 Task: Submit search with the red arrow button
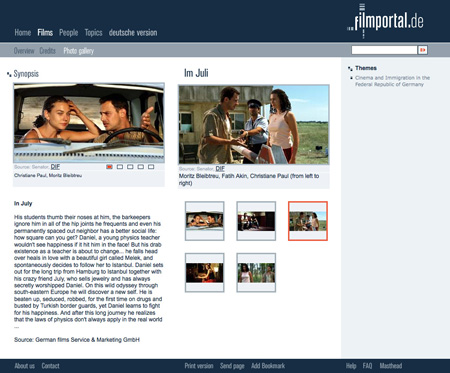(423, 50)
